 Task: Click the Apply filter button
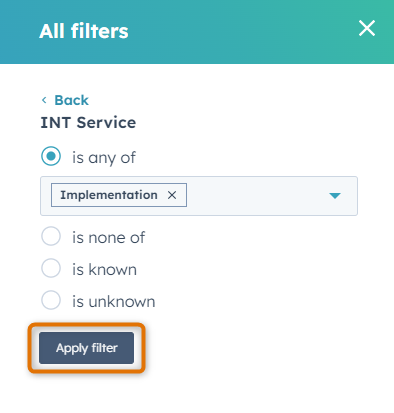point(86,348)
